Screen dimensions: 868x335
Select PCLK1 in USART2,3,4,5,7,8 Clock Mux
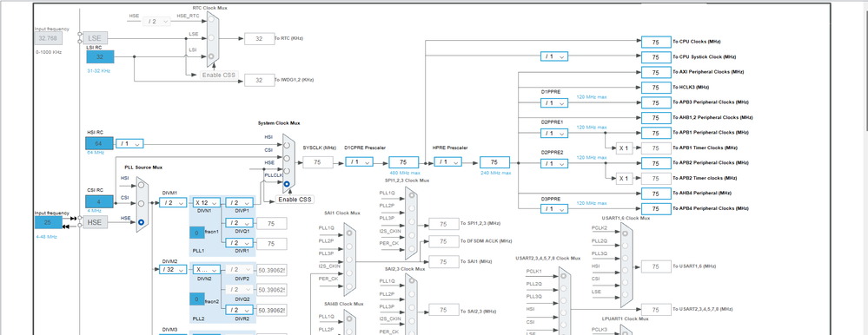click(x=564, y=277)
